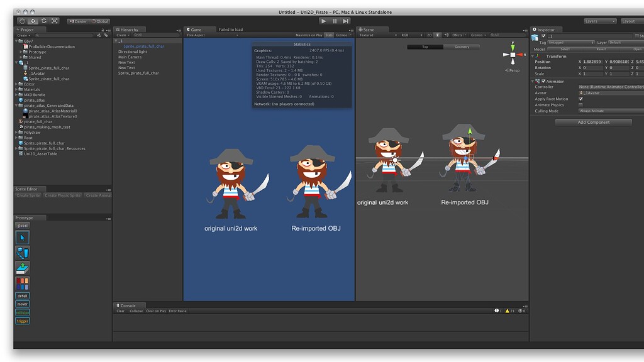
Task: Open the Prototype material palette icon
Action: pos(22,283)
